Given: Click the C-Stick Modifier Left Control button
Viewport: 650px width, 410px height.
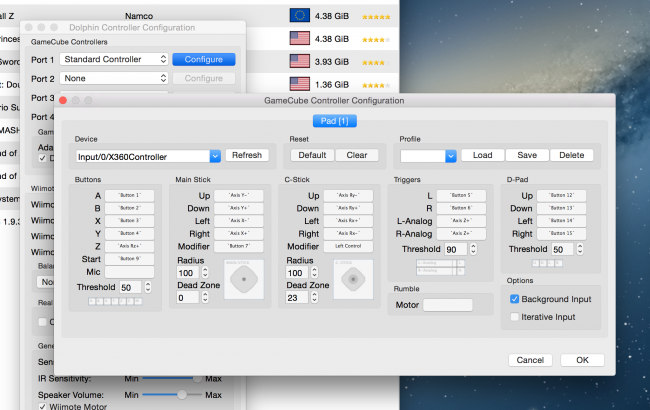Looking at the screenshot, I should coord(348,246).
